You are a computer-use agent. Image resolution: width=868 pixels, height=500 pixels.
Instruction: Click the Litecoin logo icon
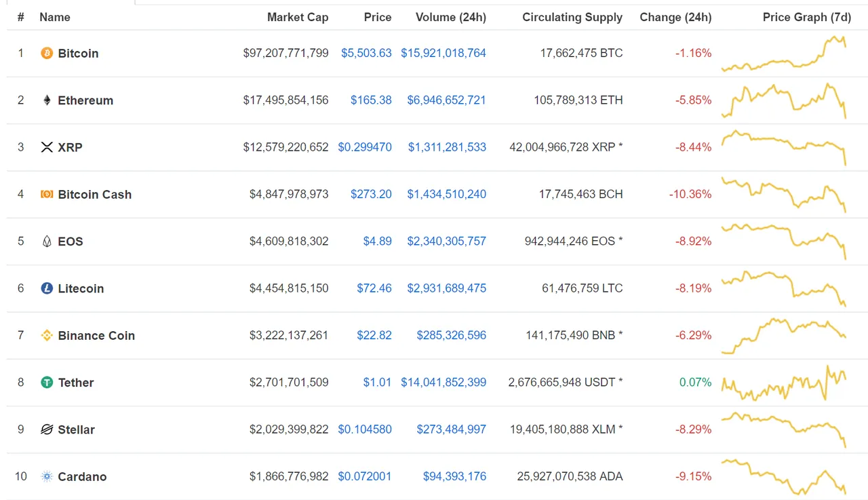point(47,288)
